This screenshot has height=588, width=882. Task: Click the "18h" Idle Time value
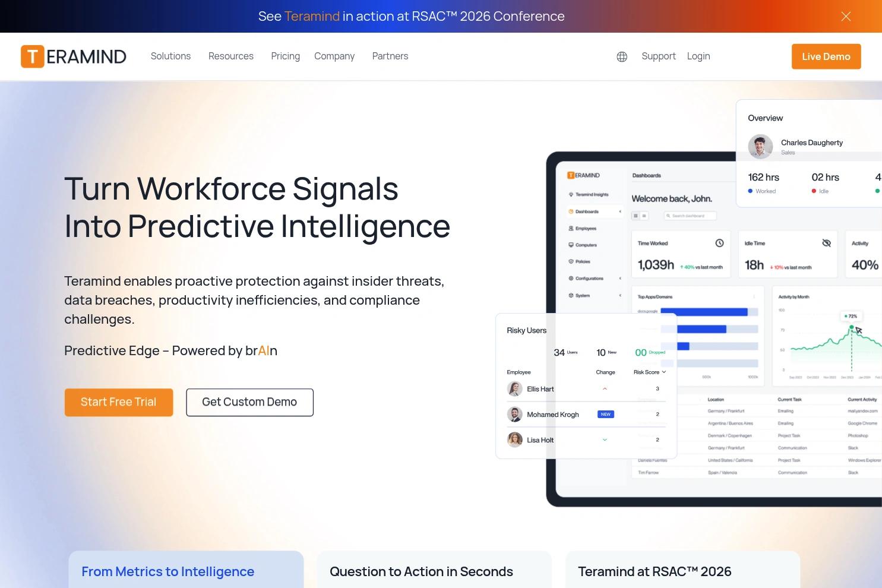754,265
